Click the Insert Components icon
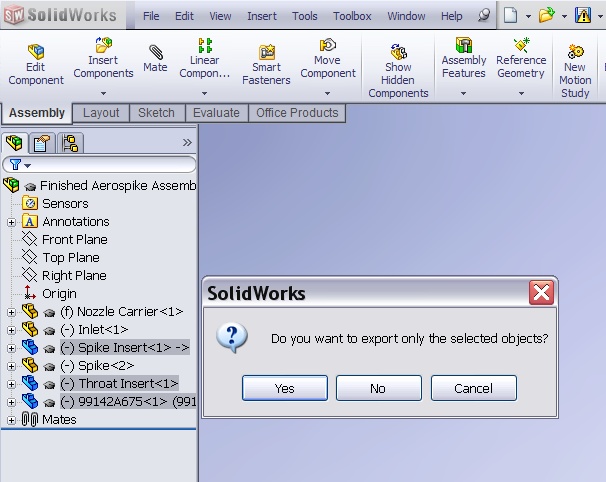The width and height of the screenshot is (606, 482). click(104, 45)
